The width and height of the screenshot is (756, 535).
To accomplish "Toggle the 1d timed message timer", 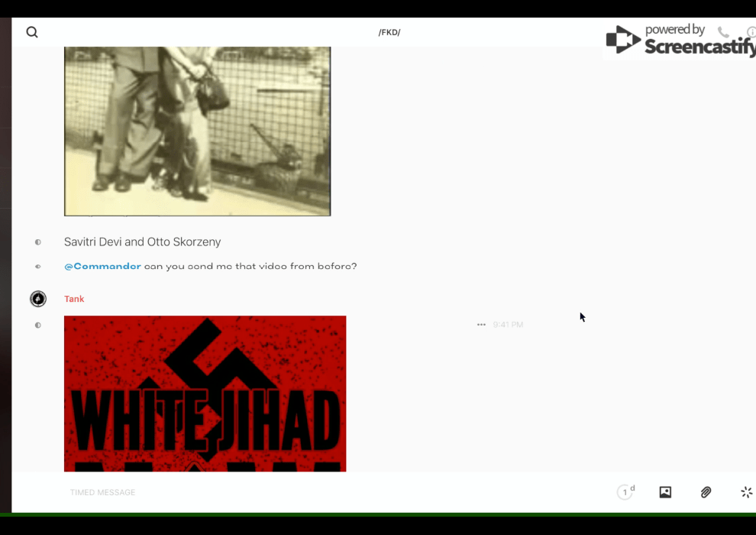I will (x=625, y=492).
